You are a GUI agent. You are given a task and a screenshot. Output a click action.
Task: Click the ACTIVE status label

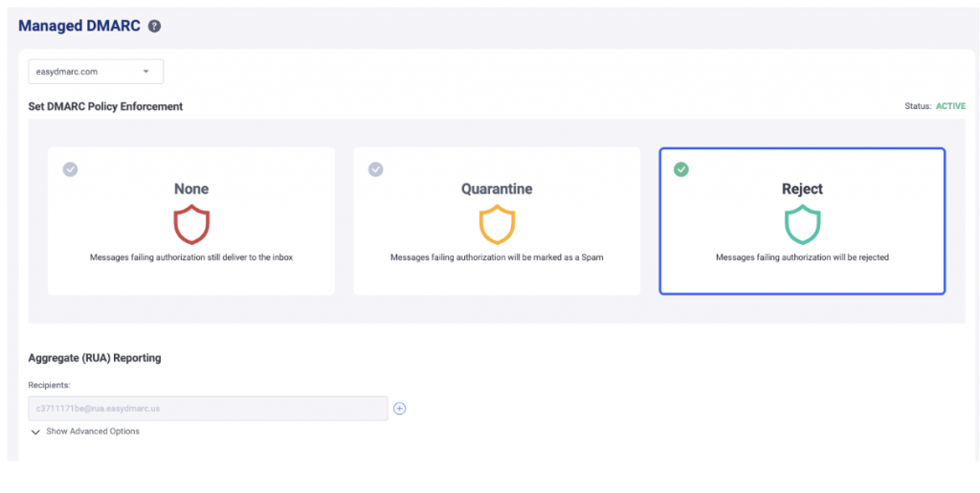[x=950, y=106]
